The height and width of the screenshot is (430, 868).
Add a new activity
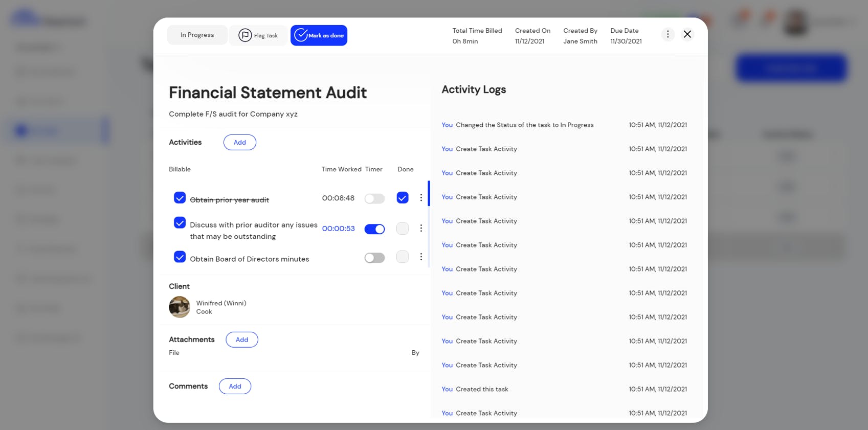(x=240, y=142)
